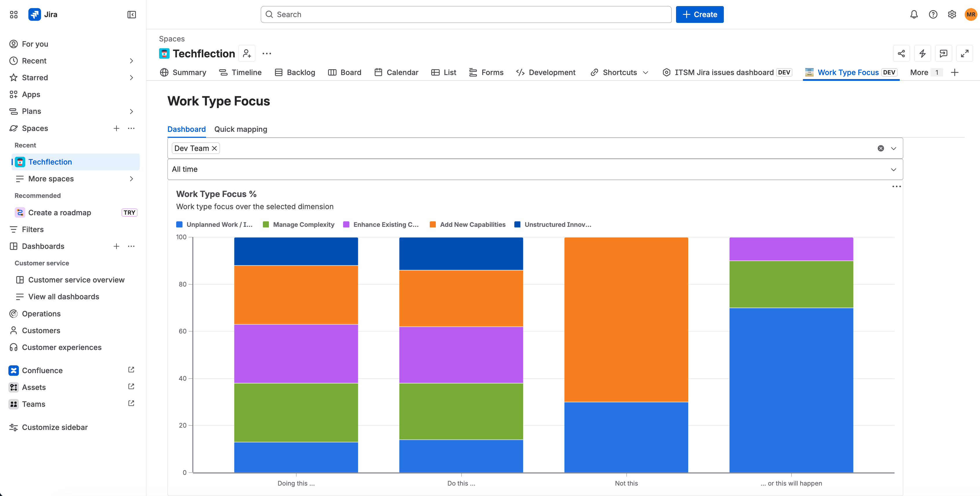Open the MR profile avatar
Viewport: 980px width, 496px height.
click(970, 14)
